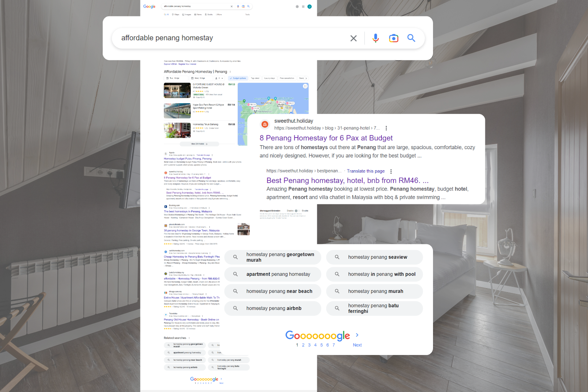Open the 'Tue, 18 Apr' check-in date picker
Screen dimensions: 588x392
tap(176, 78)
